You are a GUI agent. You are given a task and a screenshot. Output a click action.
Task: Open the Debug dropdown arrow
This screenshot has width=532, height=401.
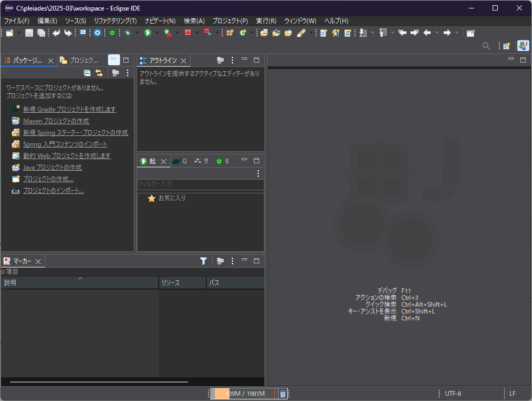[137, 33]
